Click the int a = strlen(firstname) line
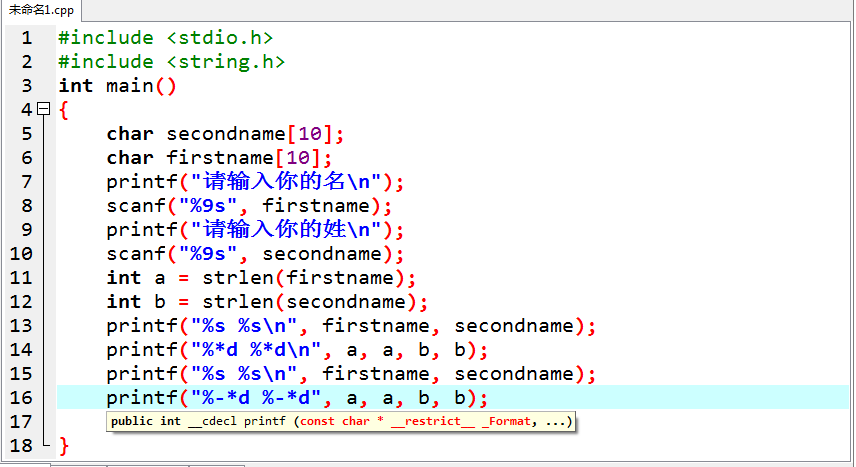856x467 pixels. [x=261, y=278]
